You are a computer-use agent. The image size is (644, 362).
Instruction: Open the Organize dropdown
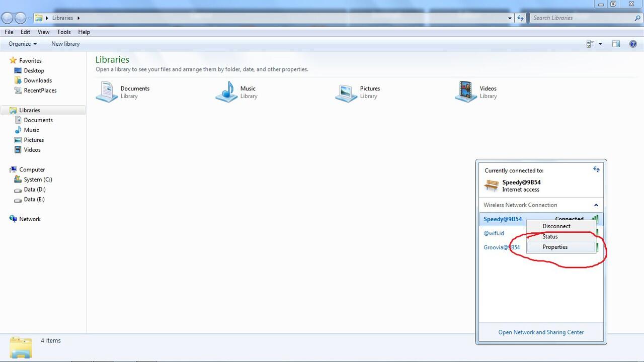23,44
